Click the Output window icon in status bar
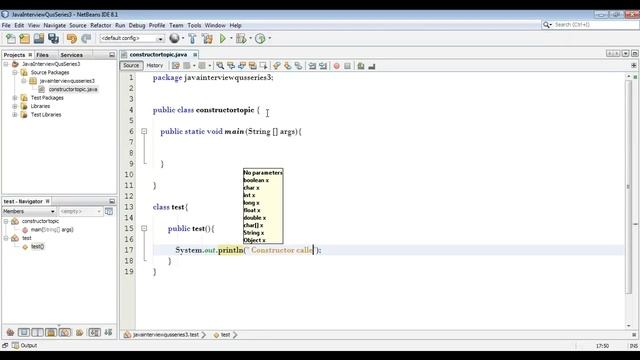Viewport: 640px width, 360px height. [16, 345]
